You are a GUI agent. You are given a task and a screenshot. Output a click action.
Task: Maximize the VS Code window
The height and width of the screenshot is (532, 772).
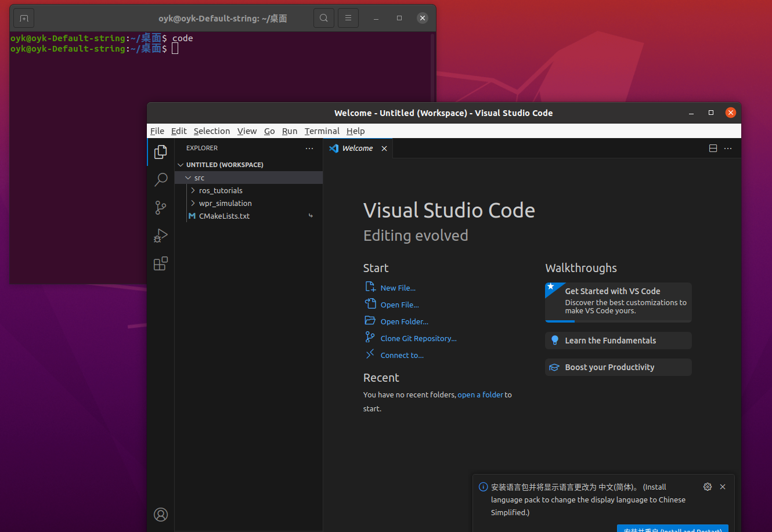pos(711,113)
